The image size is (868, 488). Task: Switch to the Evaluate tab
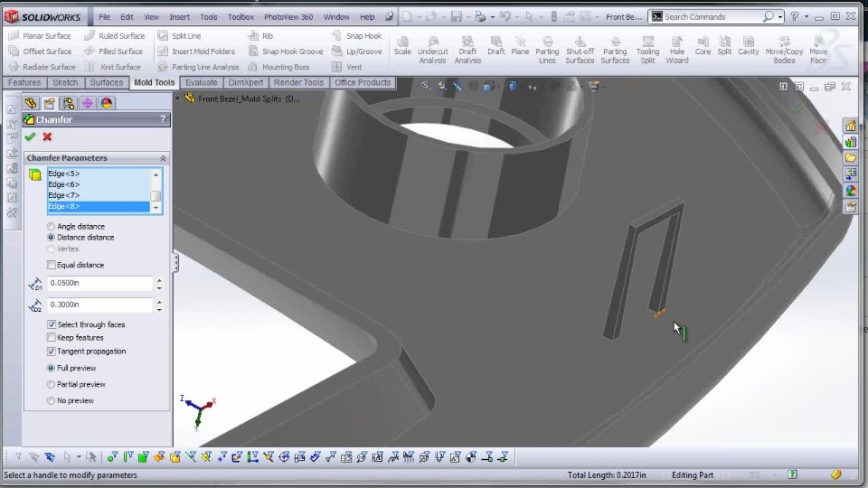(201, 82)
